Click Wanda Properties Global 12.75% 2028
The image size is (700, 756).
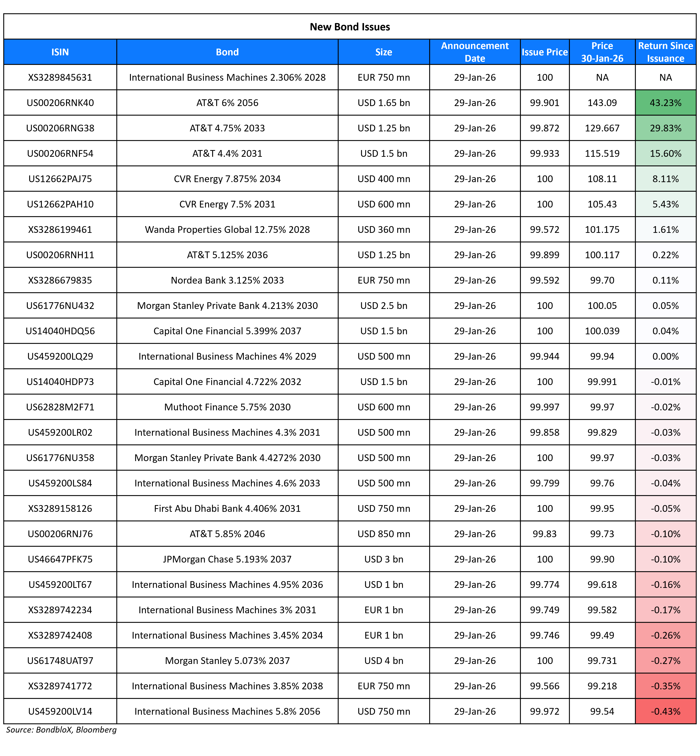(227, 230)
